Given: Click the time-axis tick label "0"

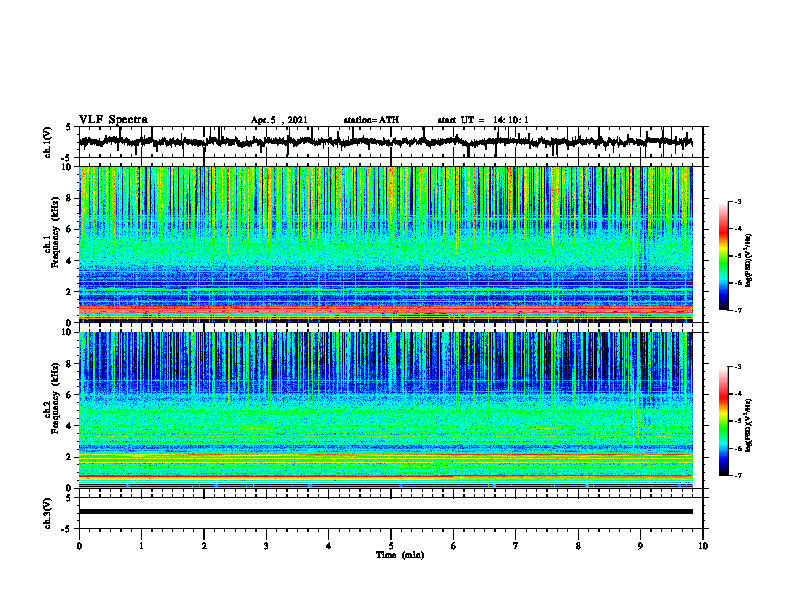Looking at the screenshot, I should click(x=79, y=546).
